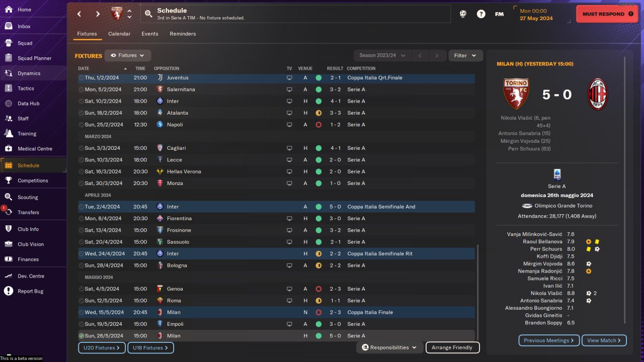Open the FM menu
Image resolution: width=644 pixels, height=362 pixels.
pyautogui.click(x=499, y=14)
